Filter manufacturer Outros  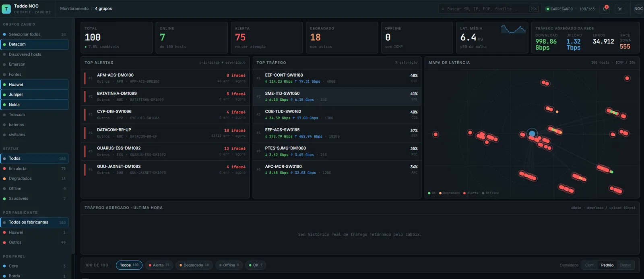pyautogui.click(x=35, y=242)
